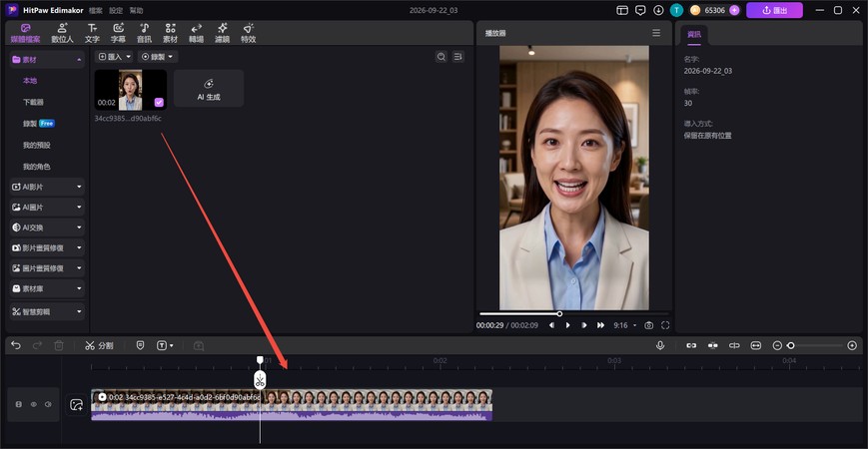Open the 音訊 audio tab
Screen dimensions: 868x449
[x=144, y=33]
